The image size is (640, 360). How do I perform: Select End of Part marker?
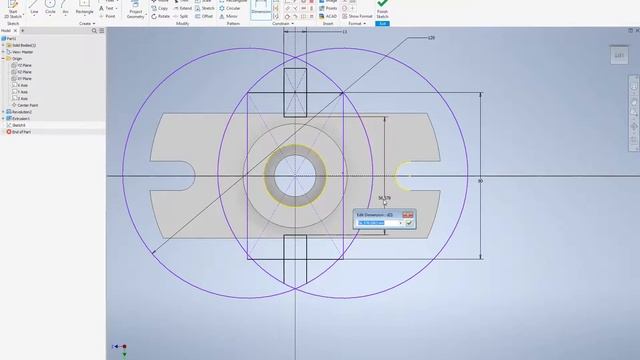[x=18, y=132]
